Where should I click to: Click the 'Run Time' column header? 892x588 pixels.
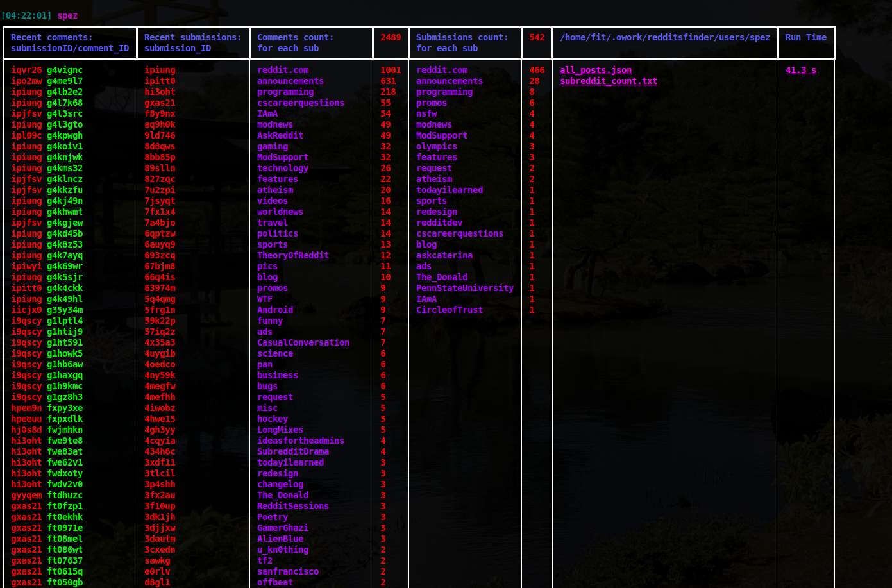coord(806,37)
